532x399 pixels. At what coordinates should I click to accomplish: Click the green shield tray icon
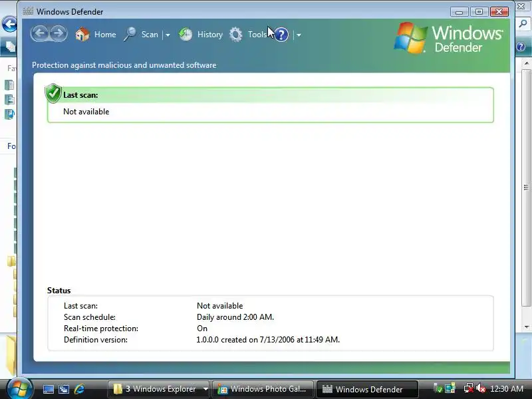pyautogui.click(x=438, y=388)
